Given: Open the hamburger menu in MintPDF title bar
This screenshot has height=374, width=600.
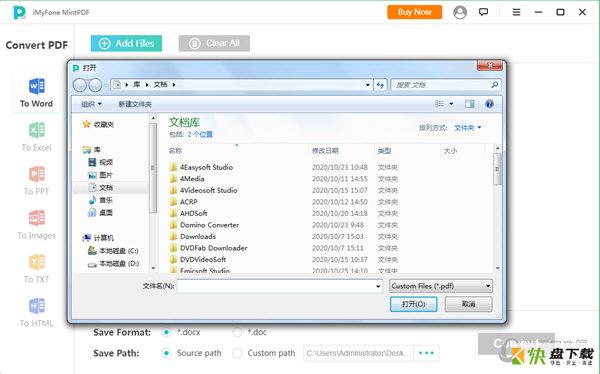Looking at the screenshot, I should coord(516,12).
